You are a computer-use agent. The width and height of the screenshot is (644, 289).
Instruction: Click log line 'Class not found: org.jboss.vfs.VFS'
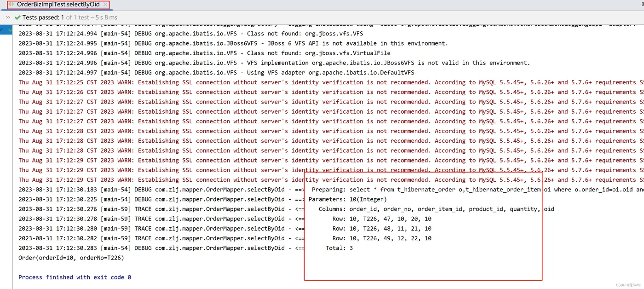click(x=191, y=34)
